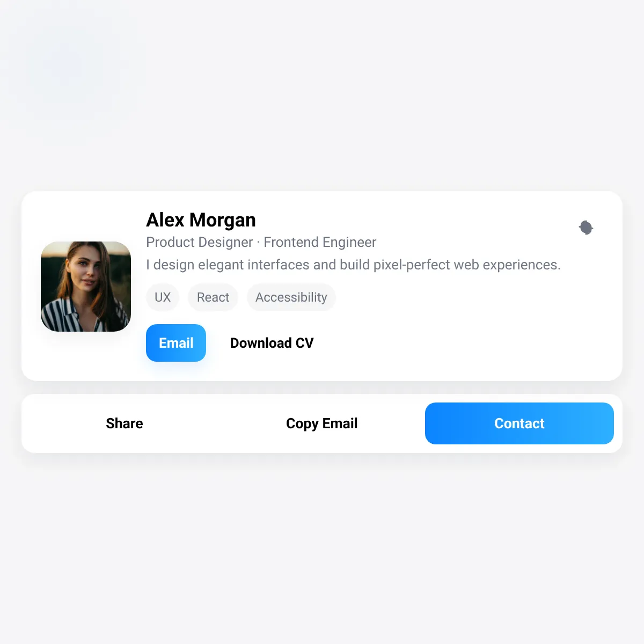The height and width of the screenshot is (644, 644).
Task: Click the words Frontend Engineer in the subtitle
Action: (x=320, y=243)
